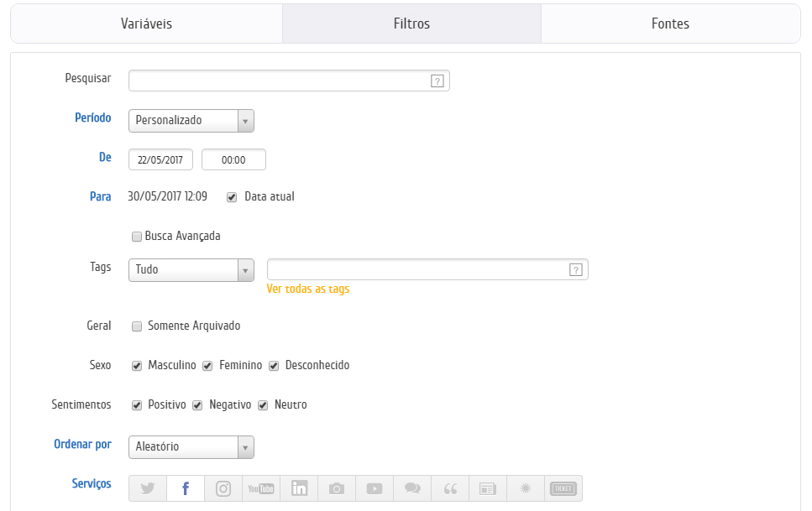Select the Twitter service icon

coord(148,488)
